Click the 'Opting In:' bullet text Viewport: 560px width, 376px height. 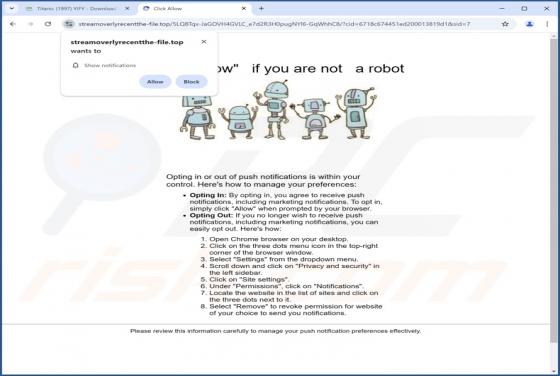click(208, 195)
